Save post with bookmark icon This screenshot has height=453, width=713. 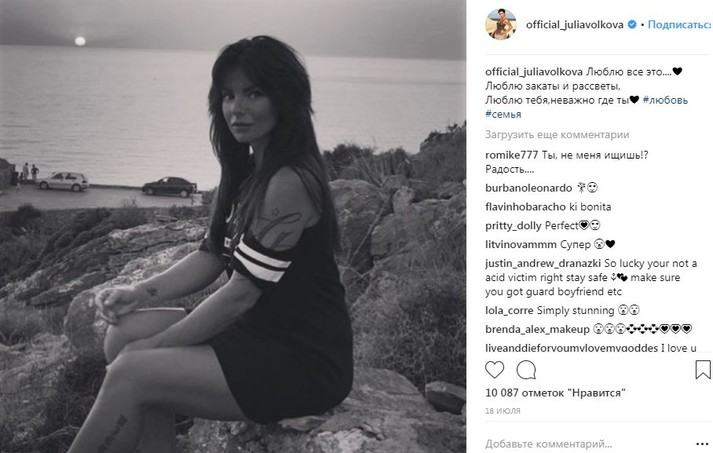(x=703, y=370)
